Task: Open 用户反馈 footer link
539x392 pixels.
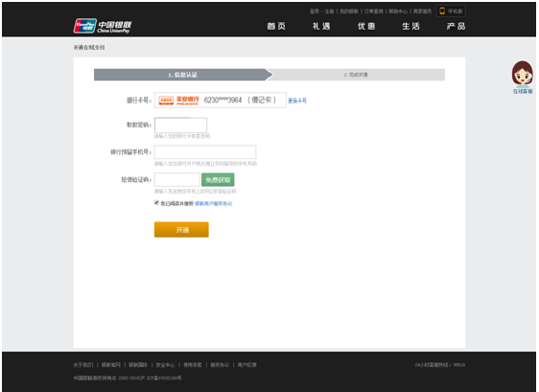Action: pyautogui.click(x=247, y=365)
